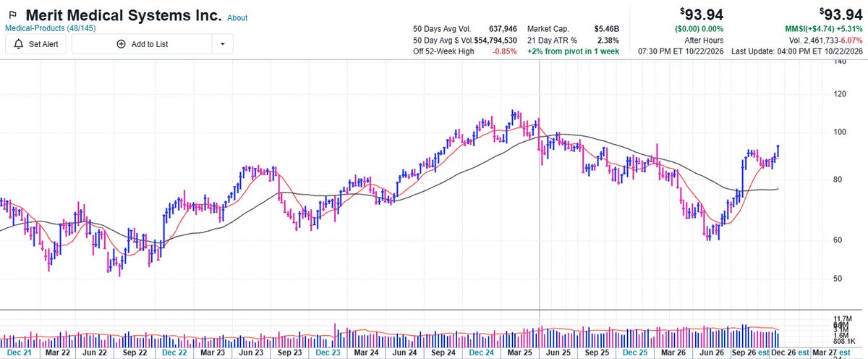Click the Sep 26 est date label

[751, 352]
